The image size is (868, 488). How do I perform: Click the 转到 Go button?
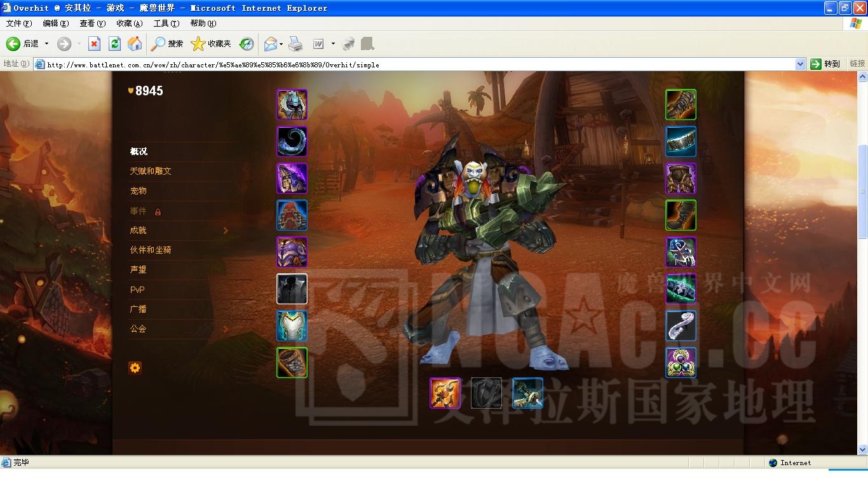(x=826, y=64)
